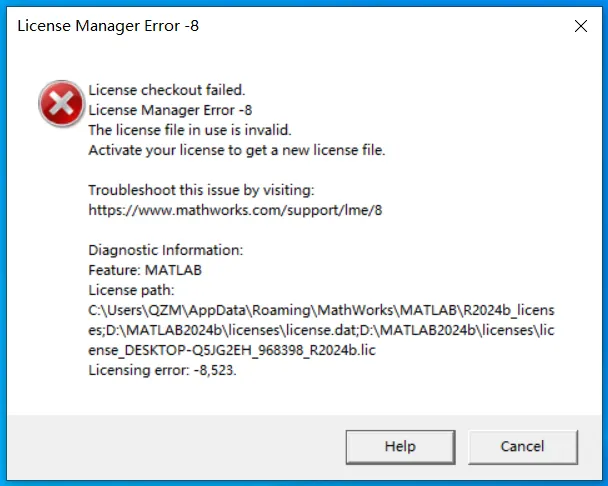This screenshot has width=608, height=486.
Task: Click the 'License path:' label
Action: [x=132, y=290]
